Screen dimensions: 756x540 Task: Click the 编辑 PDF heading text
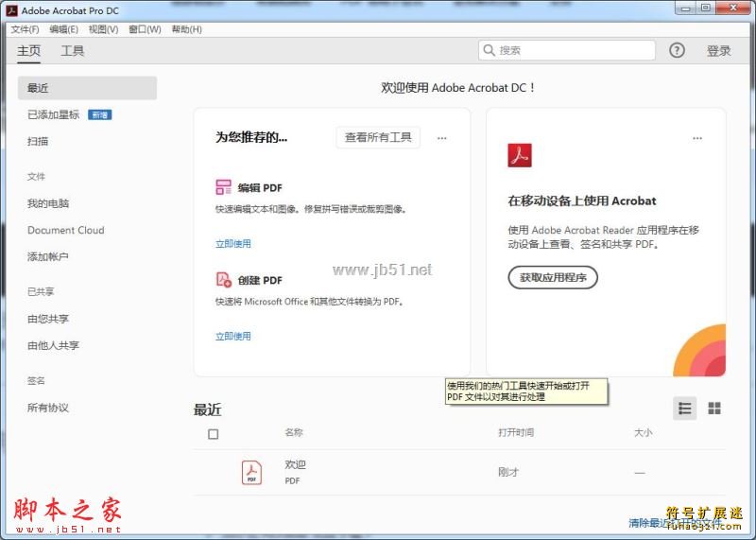260,187
